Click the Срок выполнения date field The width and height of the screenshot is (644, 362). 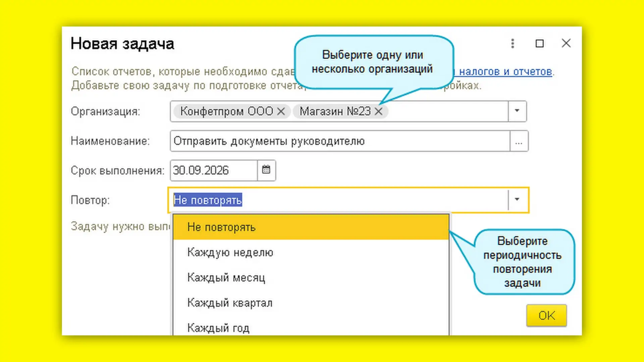[214, 170]
